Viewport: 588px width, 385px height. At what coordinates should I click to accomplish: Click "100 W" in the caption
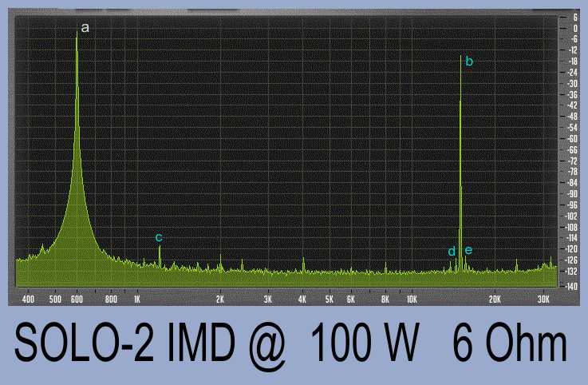click(365, 343)
